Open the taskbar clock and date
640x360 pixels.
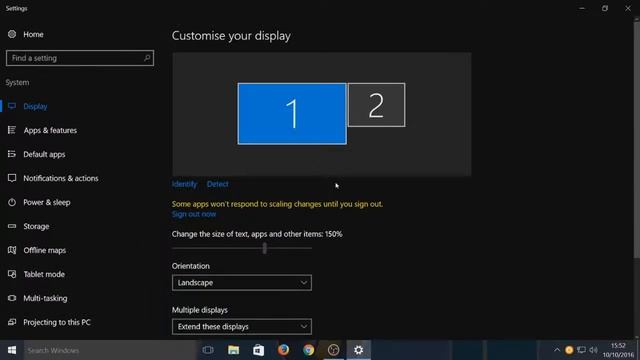pos(618,350)
